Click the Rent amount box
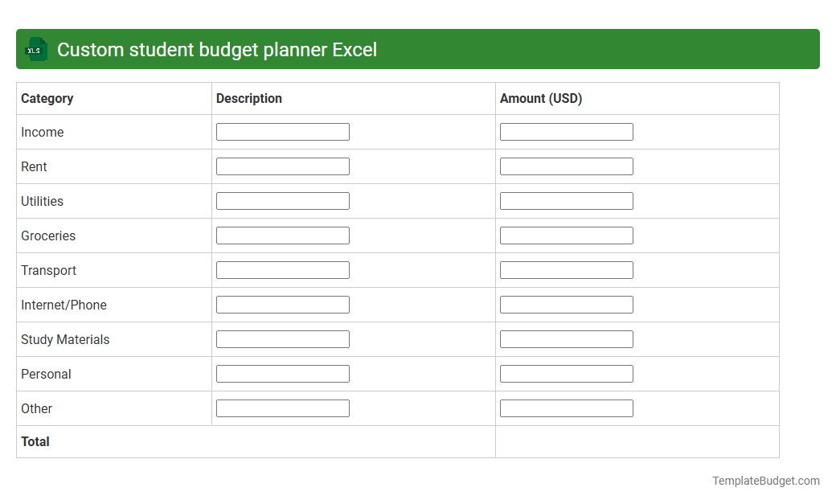The height and width of the screenshot is (504, 836). coord(566,166)
